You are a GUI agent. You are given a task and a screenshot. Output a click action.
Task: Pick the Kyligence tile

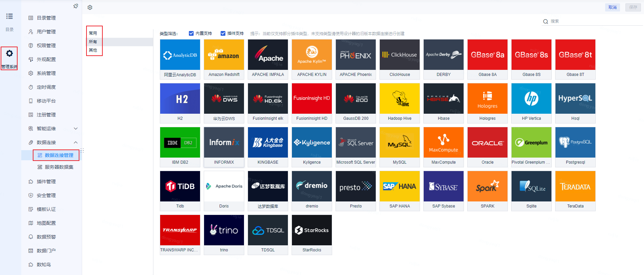312,147
